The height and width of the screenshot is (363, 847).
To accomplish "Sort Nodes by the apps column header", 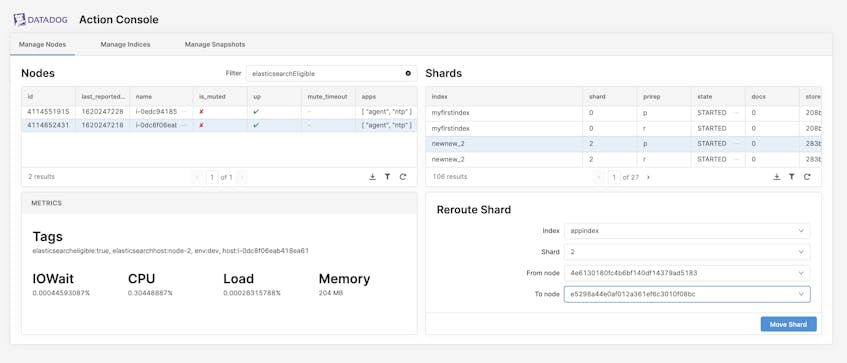I will click(x=386, y=96).
